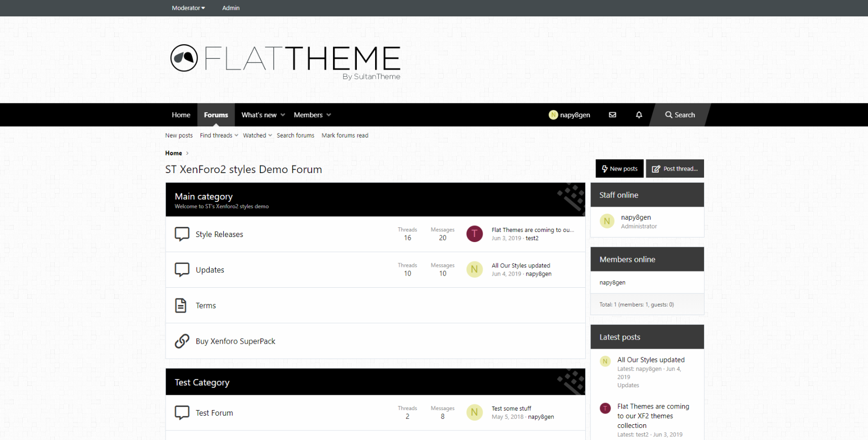Screen dimensions: 868x440
Task: Click the N avatar in Test Forum row
Action: click(475, 412)
